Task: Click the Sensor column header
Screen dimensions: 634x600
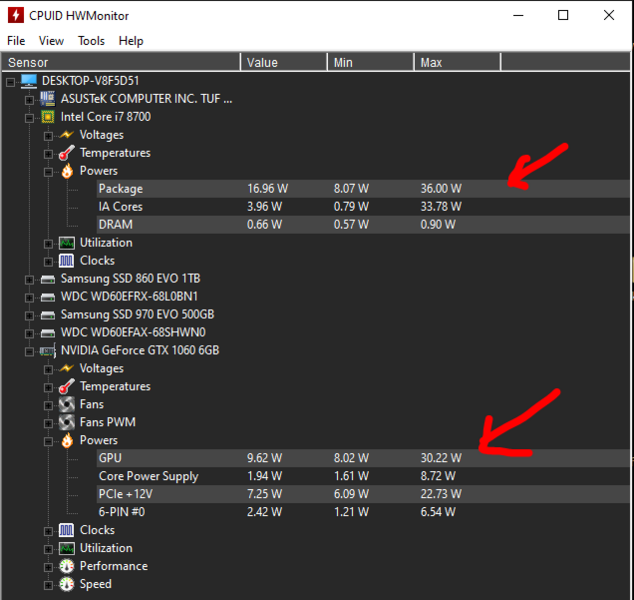Action: coord(121,63)
